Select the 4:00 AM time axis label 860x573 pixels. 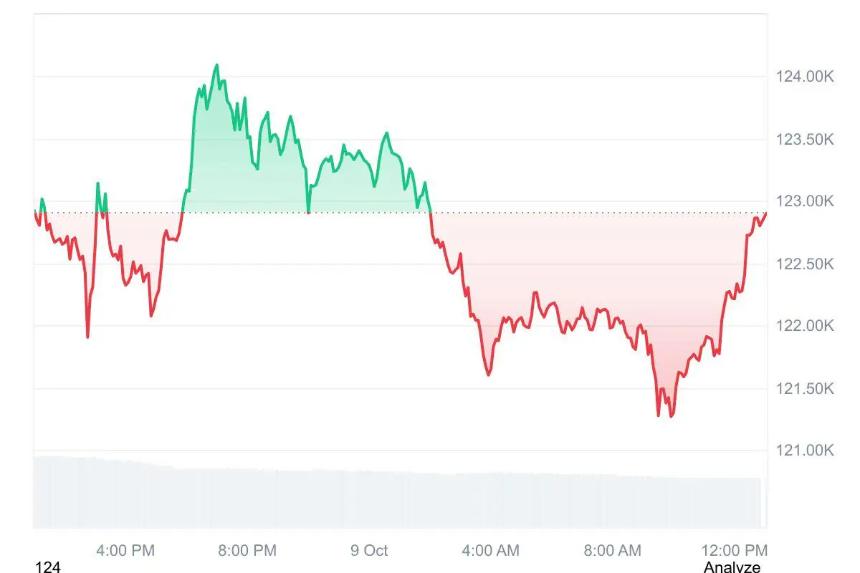(491, 550)
